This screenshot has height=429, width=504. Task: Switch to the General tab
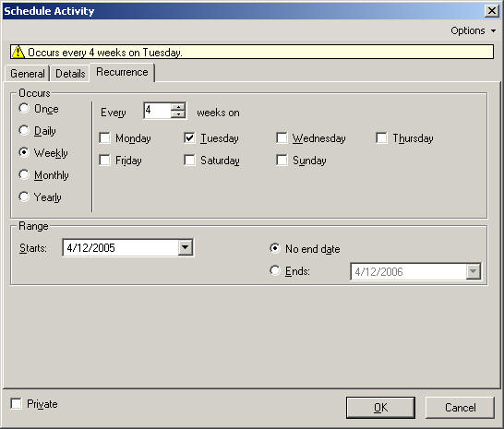pos(28,74)
